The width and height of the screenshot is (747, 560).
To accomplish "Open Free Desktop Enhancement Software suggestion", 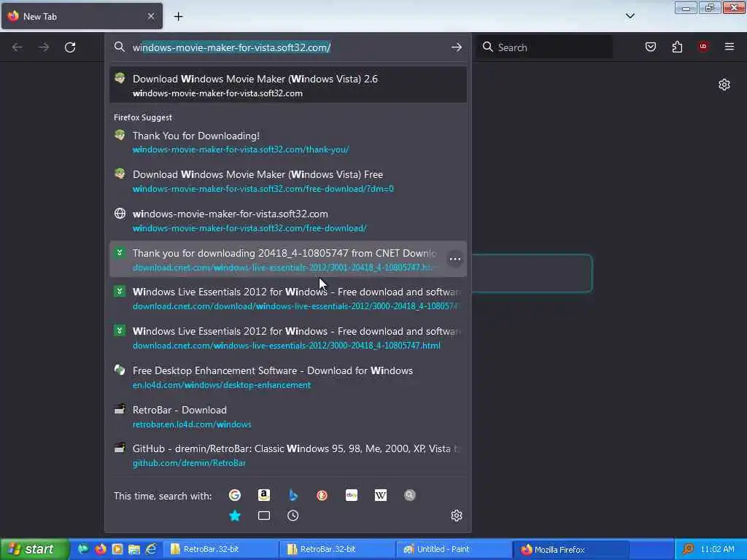I will point(287,377).
